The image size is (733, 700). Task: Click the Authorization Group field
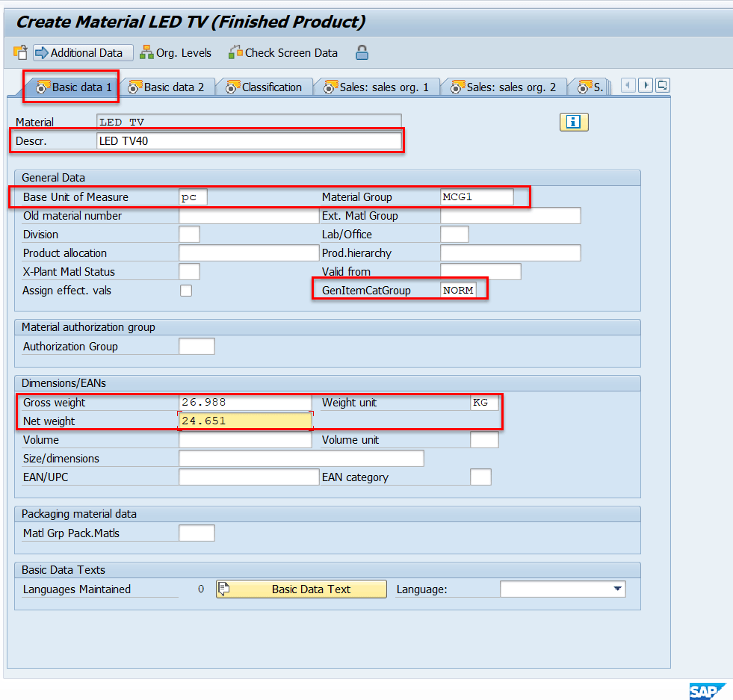pos(197,347)
